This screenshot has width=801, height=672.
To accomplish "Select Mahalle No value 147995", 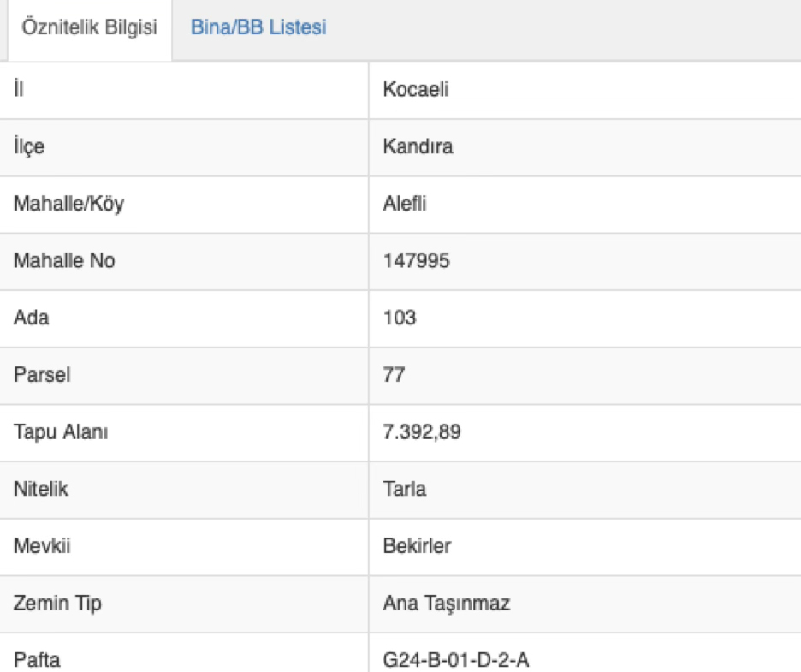I will tap(416, 261).
